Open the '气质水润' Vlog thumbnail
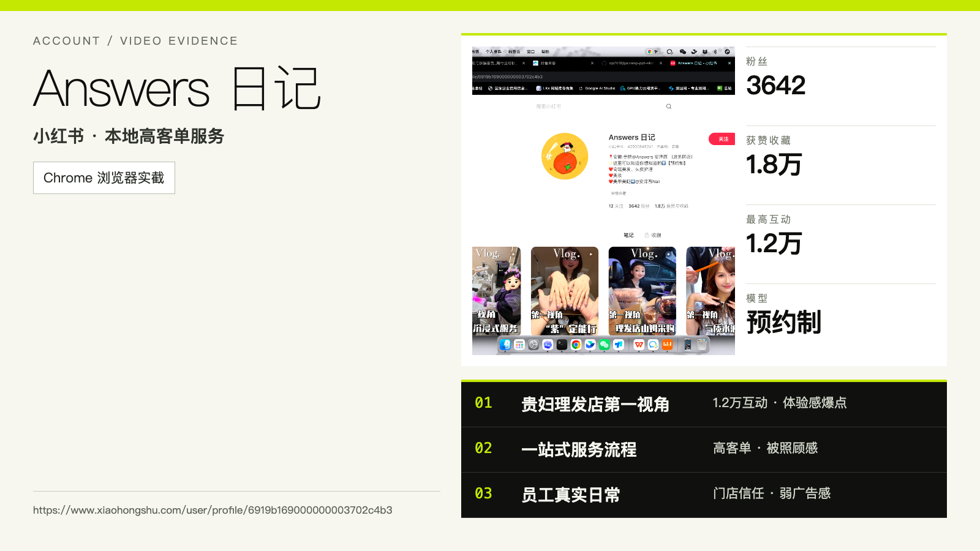Viewport: 980px width, 551px height. (x=710, y=291)
